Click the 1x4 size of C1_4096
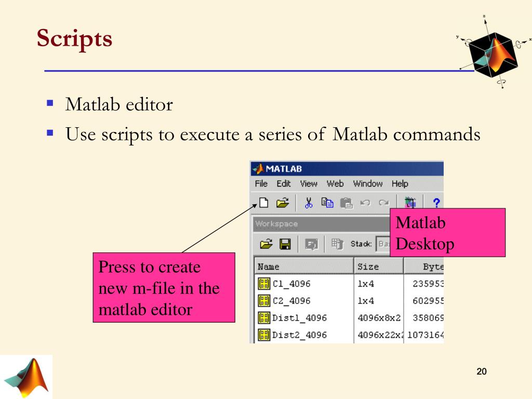Screen dimensions: 532x399 (366, 284)
